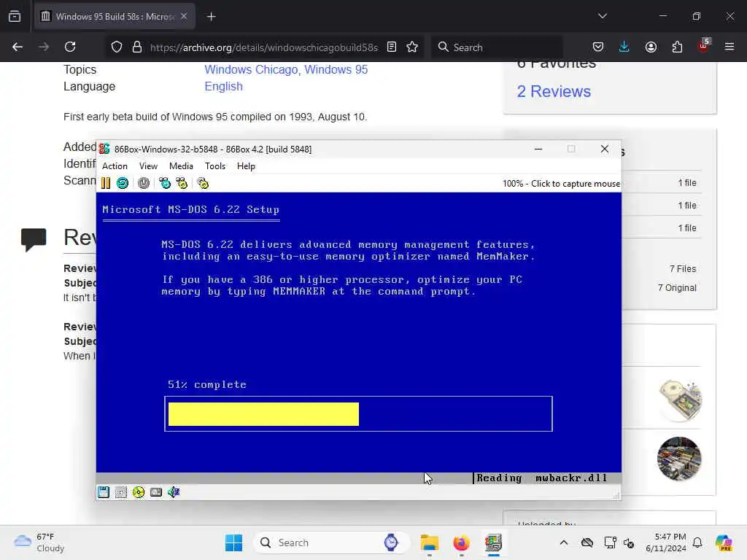747x560 pixels.
Task: Open Firefox account icon
Action: pyautogui.click(x=651, y=47)
